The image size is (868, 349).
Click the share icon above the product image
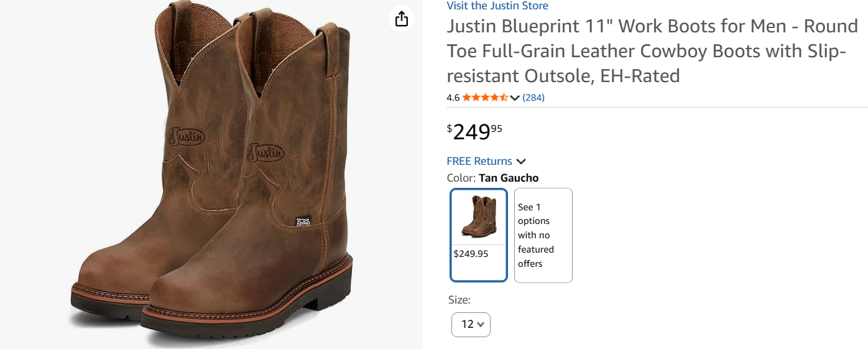tap(402, 19)
